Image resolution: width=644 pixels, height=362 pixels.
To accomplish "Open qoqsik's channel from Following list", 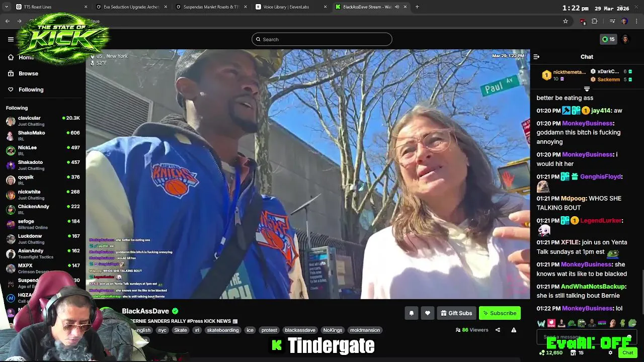I will [43, 180].
